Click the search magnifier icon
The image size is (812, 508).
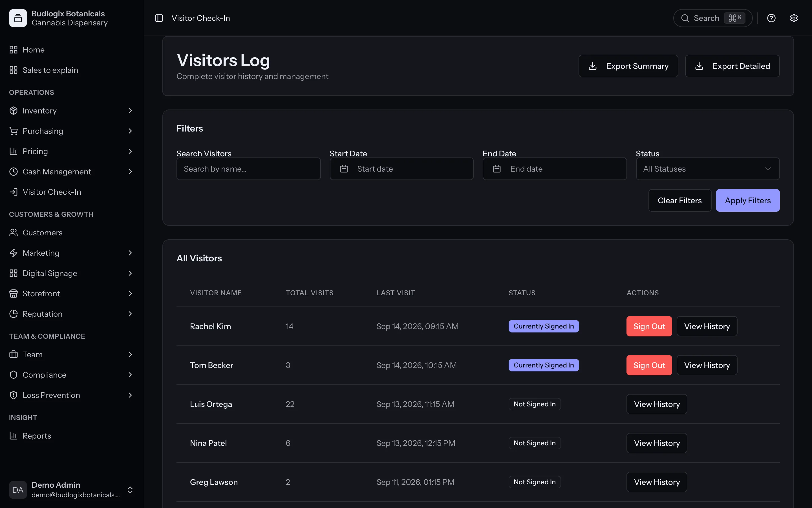click(685, 18)
